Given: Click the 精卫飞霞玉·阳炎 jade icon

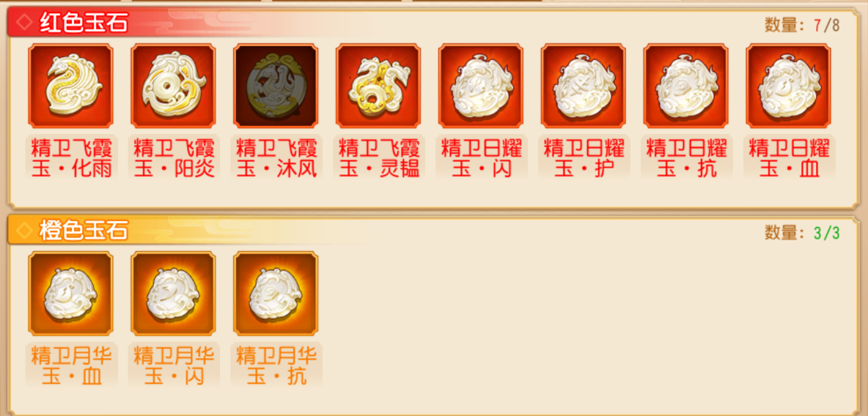Looking at the screenshot, I should tap(173, 86).
